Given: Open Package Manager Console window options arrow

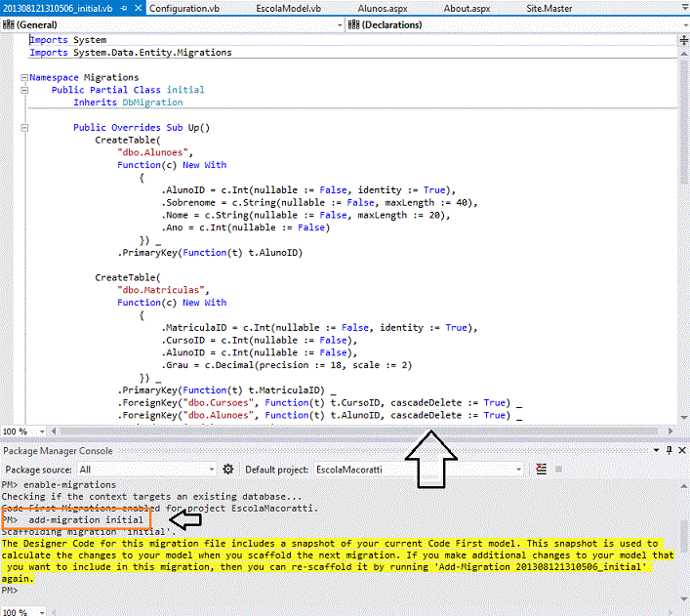Looking at the screenshot, I should [x=656, y=450].
